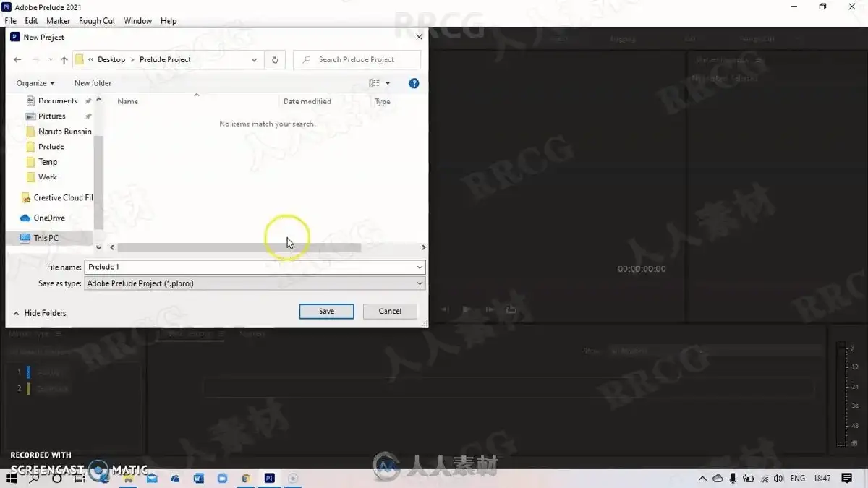Open the taskbar search icon
Image resolution: width=868 pixels, height=488 pixels.
34,479
